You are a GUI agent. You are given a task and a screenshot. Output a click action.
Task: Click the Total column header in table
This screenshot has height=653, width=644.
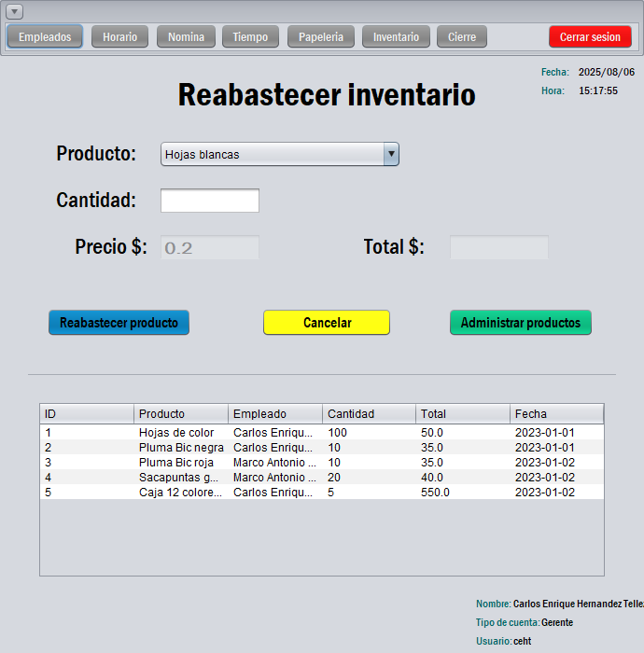(x=463, y=414)
